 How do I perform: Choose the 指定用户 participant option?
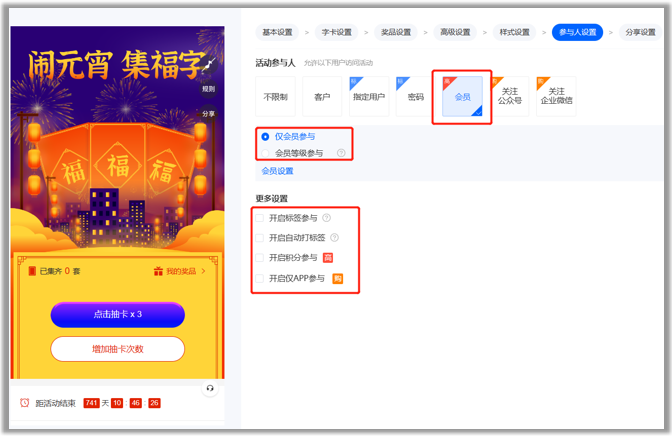(x=369, y=96)
